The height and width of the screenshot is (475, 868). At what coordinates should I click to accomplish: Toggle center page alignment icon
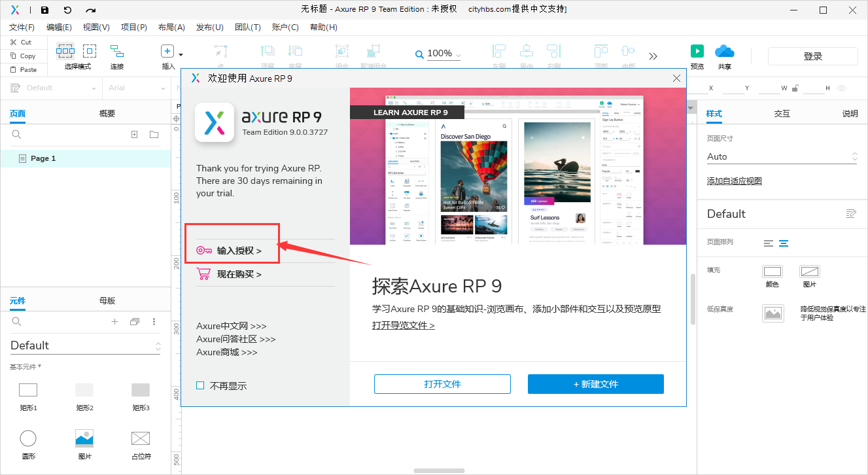(783, 243)
